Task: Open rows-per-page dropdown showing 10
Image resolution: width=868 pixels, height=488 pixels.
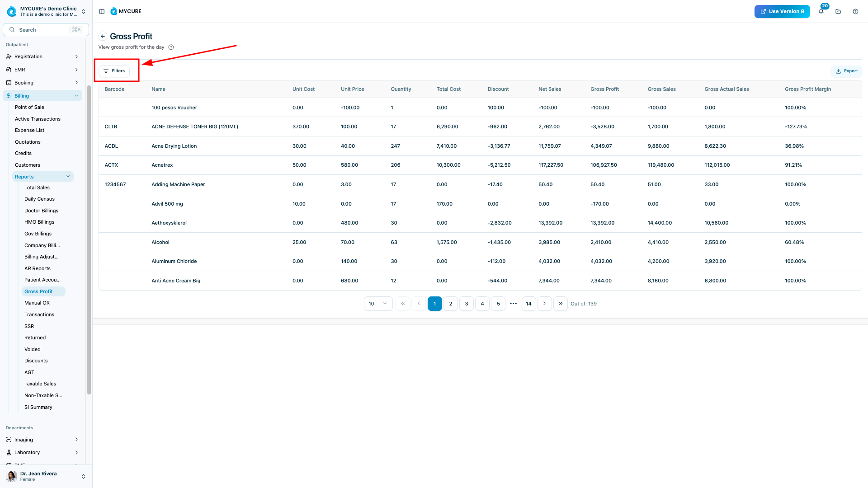Action: point(378,304)
